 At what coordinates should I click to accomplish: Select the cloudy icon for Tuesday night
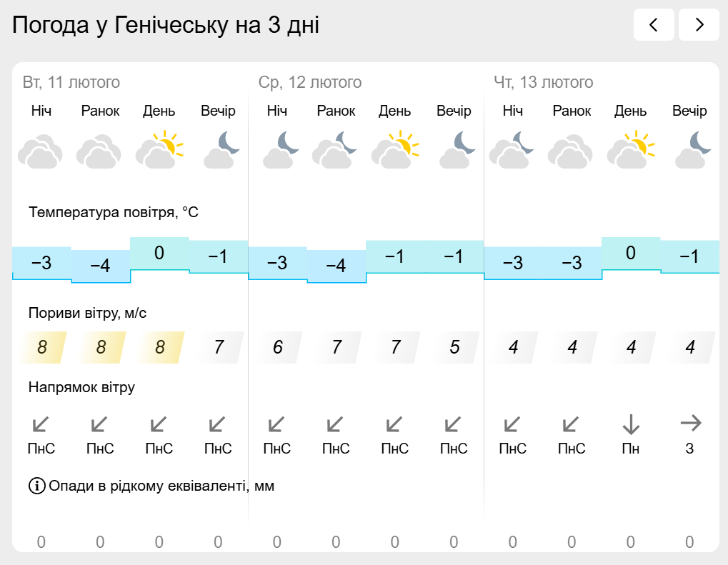click(41, 151)
